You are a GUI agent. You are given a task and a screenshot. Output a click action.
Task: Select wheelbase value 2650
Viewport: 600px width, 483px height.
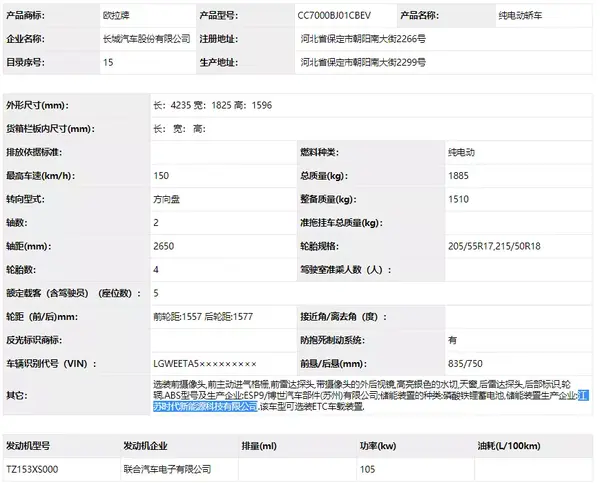click(164, 246)
